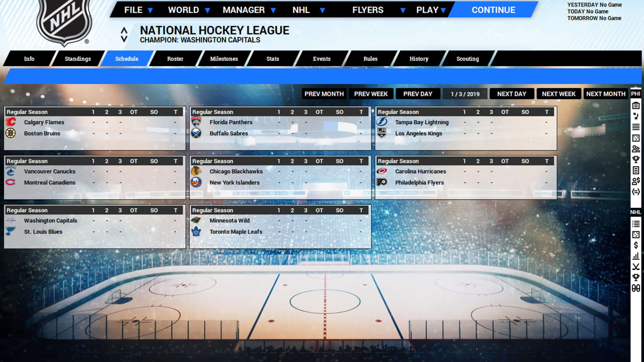Screen dimensions: 644x362
Task: Select the Toronto Maple Leafs team name
Action: click(236, 232)
